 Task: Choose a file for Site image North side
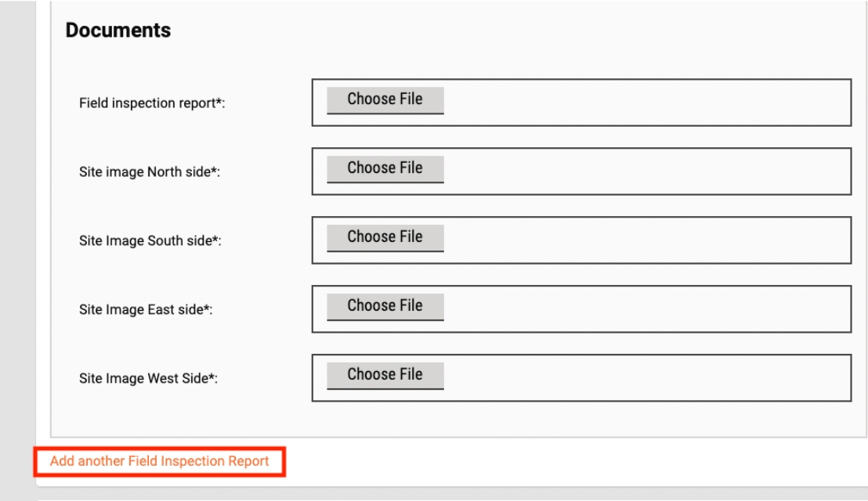point(385,169)
